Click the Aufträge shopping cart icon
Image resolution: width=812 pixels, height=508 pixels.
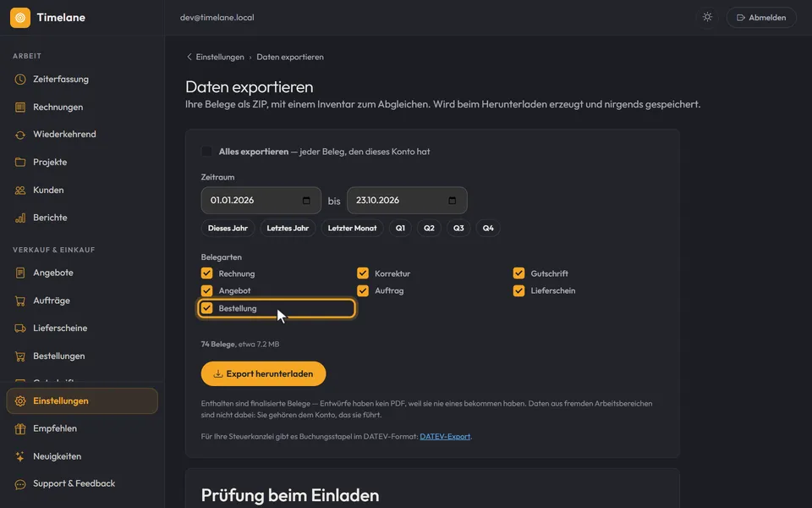[x=20, y=301]
